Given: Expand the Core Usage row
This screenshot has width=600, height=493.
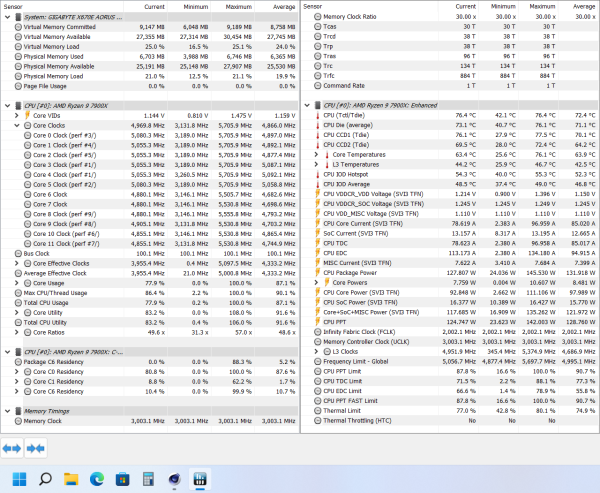Looking at the screenshot, I should (16, 283).
